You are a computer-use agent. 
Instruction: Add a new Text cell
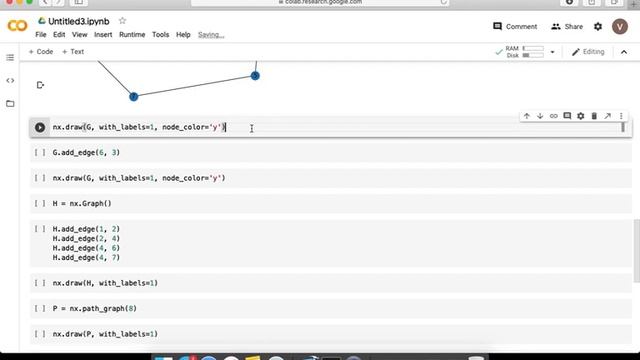click(73, 52)
